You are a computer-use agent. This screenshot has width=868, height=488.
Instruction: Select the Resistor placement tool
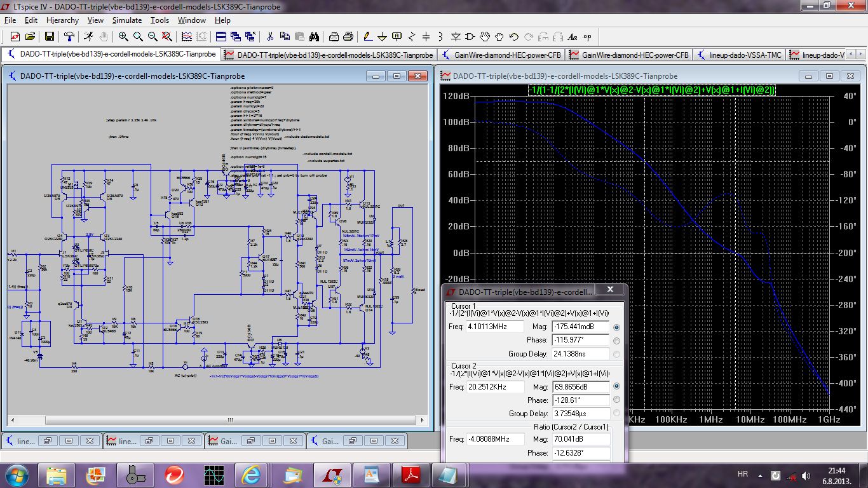tap(412, 36)
